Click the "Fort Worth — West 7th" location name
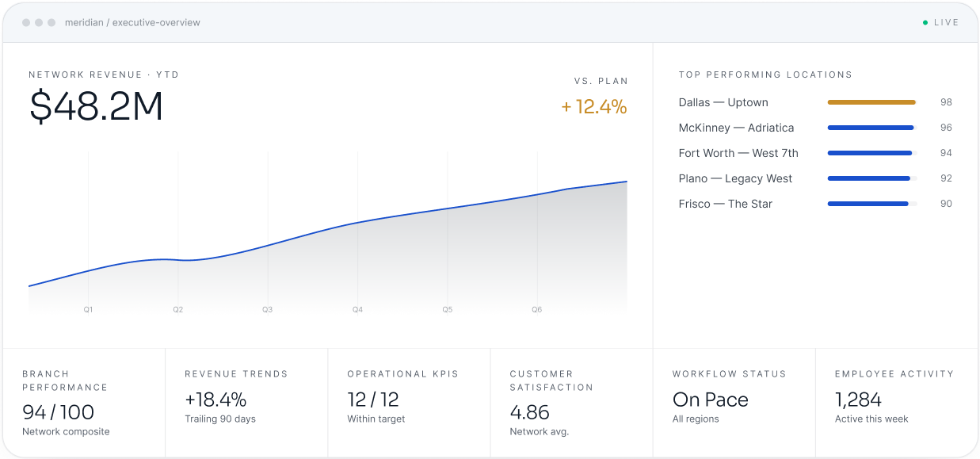Screen dimensions: 980x459 (x=738, y=153)
